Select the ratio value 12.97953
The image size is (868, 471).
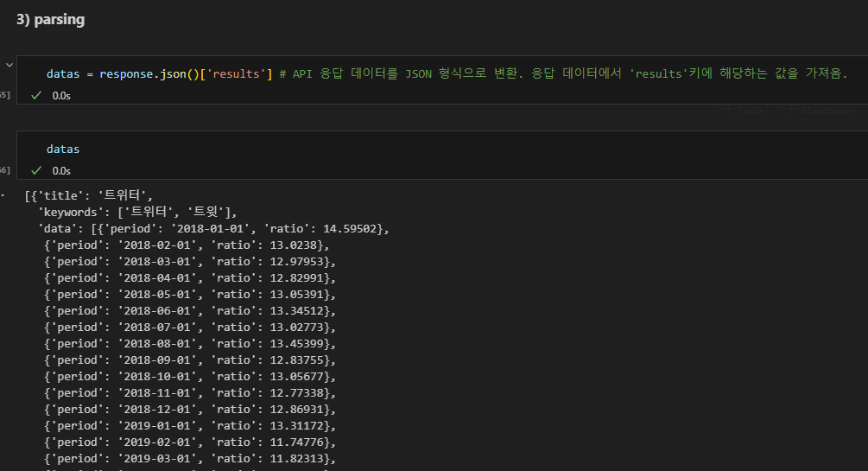(297, 262)
